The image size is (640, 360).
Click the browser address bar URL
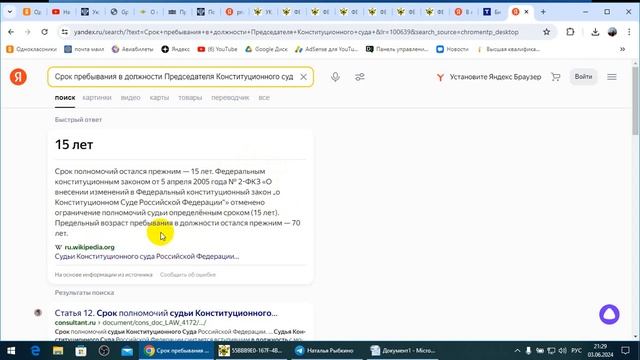click(296, 32)
